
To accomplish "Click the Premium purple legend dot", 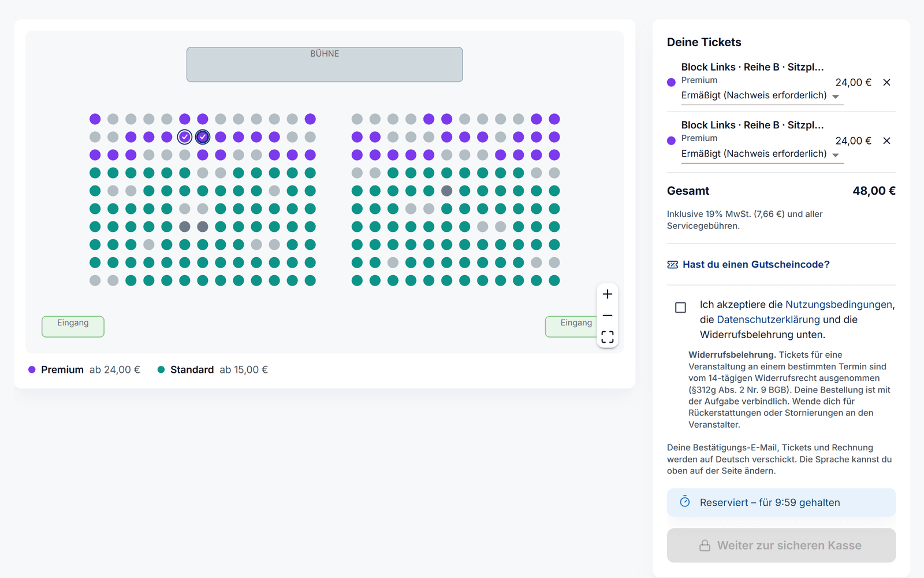I will click(x=32, y=370).
